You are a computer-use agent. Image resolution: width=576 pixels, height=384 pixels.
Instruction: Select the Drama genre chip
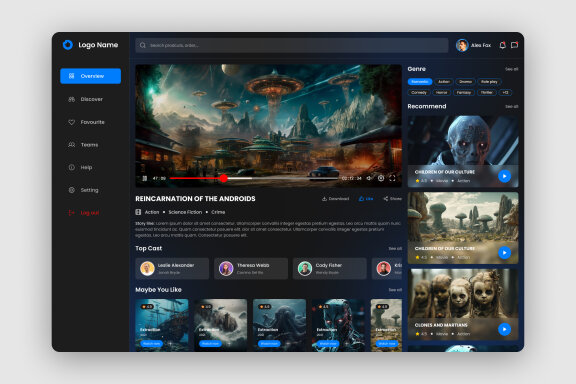(465, 82)
